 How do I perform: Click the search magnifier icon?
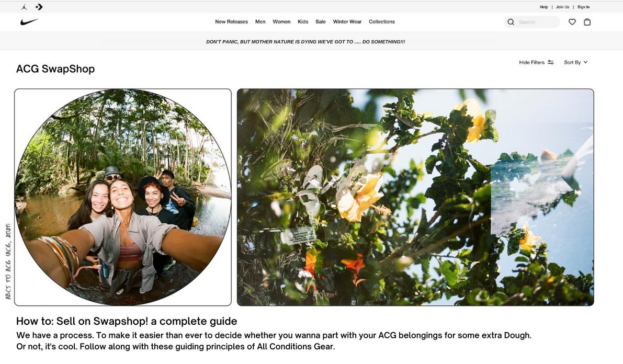point(511,22)
